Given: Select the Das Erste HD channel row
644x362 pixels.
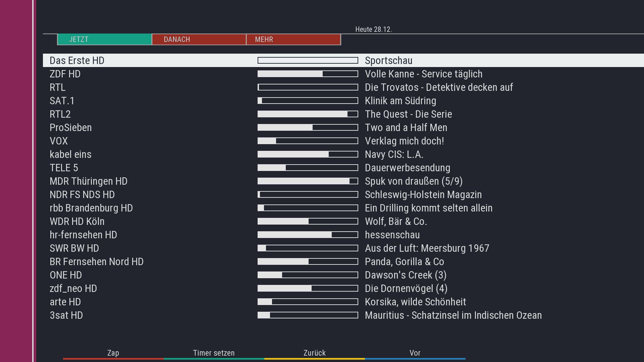Looking at the screenshot, I should (77, 61).
